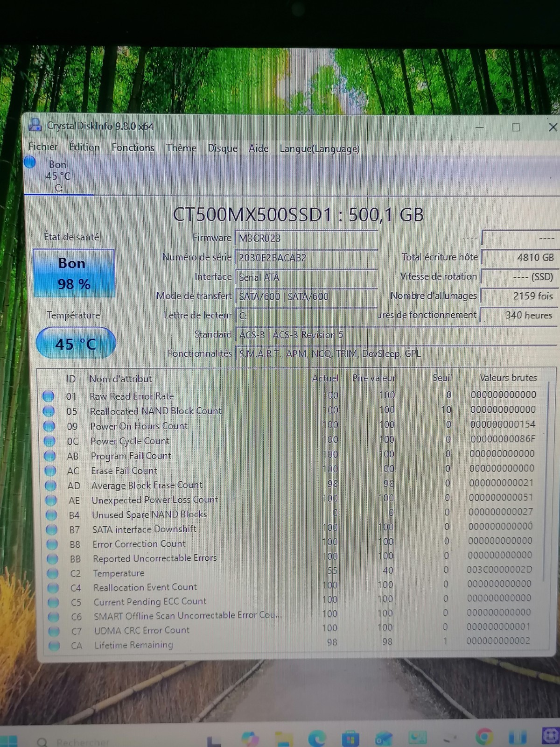Screen dimensions: 560x747
Task: Click status dot for Unexpected Power Loss Count
Action: point(51,500)
